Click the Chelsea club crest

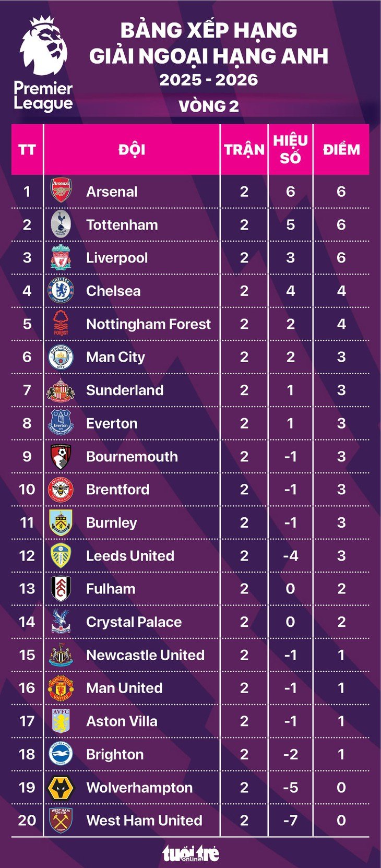(61, 290)
